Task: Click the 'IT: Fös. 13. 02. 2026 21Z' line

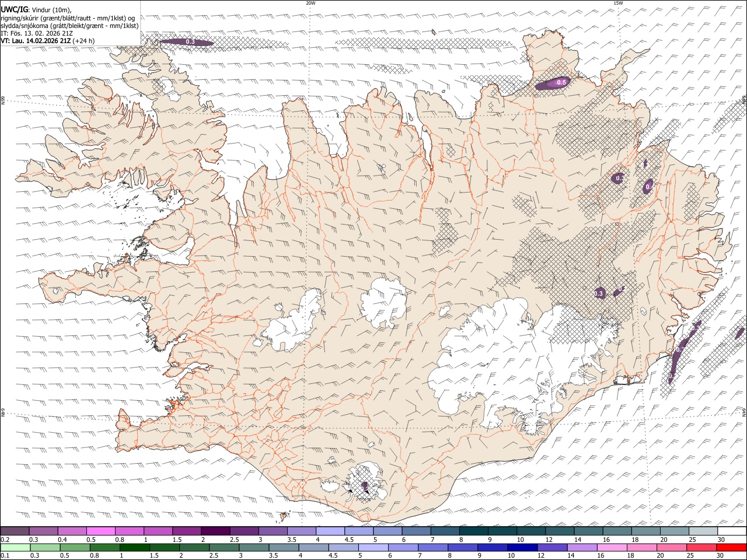Action: coord(37,33)
